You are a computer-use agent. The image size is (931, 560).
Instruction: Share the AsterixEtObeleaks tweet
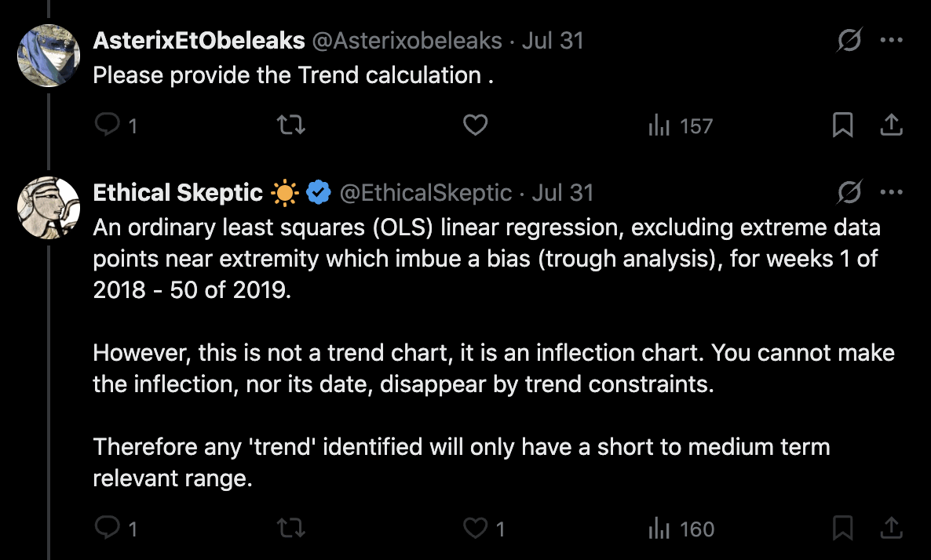click(891, 125)
